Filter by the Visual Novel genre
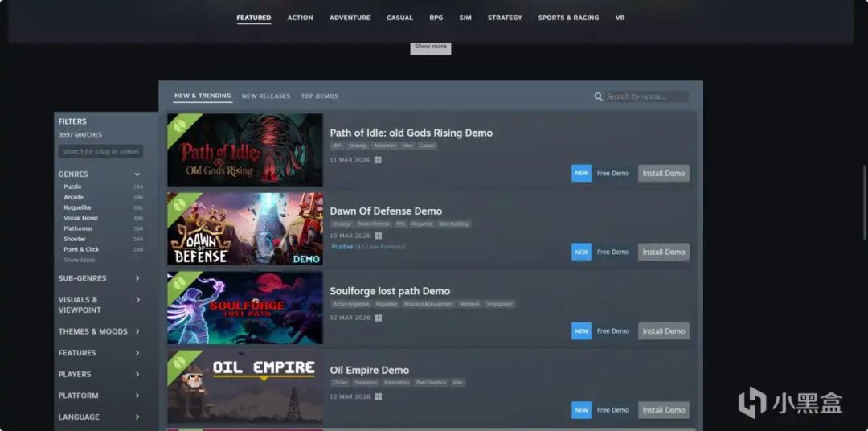 80,218
